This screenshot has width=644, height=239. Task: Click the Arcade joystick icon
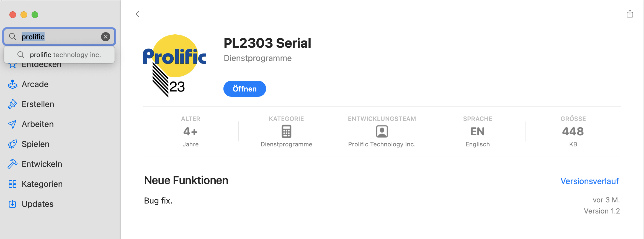(12, 84)
